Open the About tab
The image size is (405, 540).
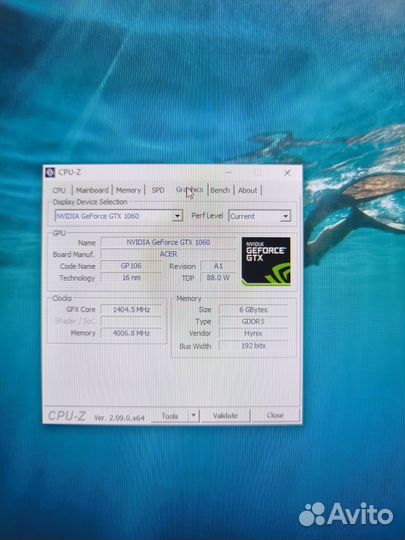tap(248, 190)
